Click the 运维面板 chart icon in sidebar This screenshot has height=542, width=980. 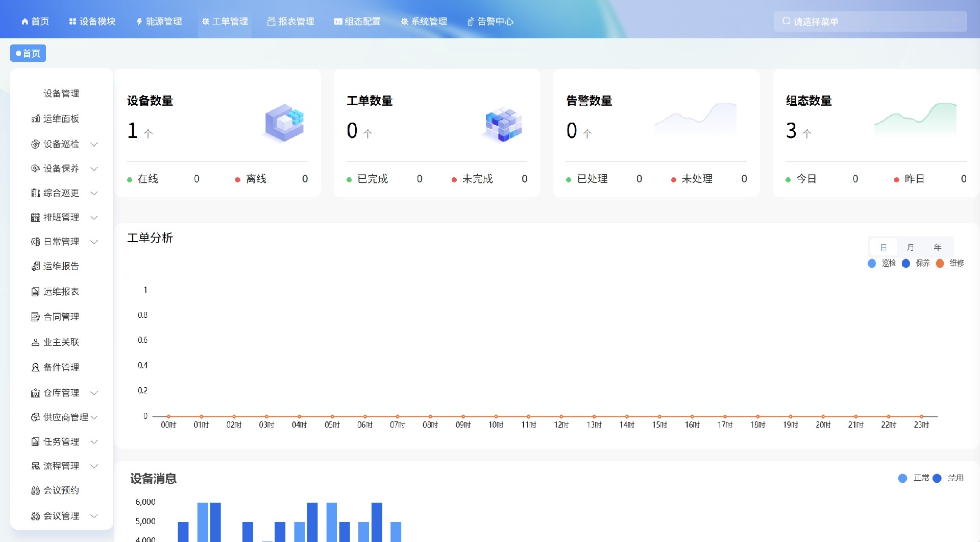click(x=35, y=119)
